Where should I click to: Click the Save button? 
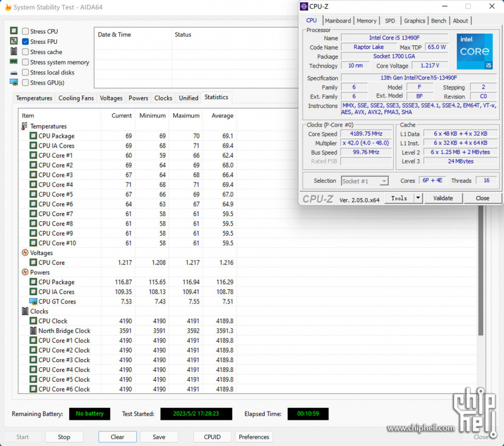pos(159,437)
